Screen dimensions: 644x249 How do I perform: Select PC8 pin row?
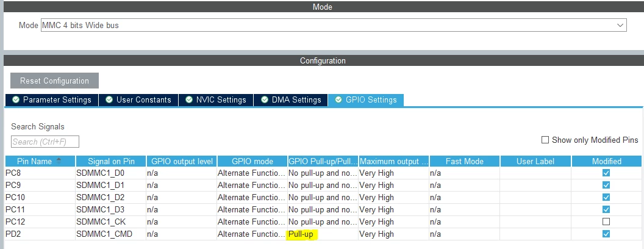point(323,173)
